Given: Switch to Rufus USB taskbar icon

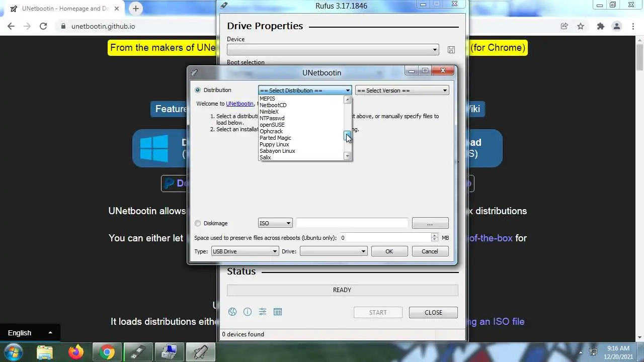Looking at the screenshot, I should [137, 352].
